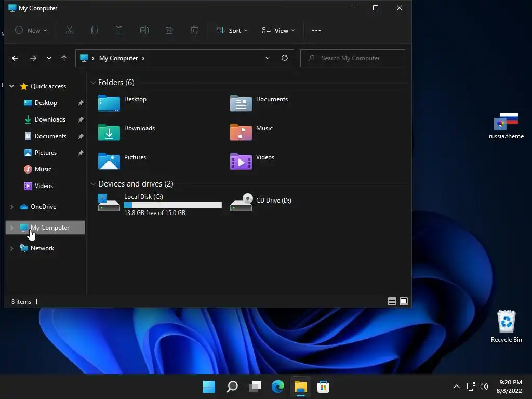Click the Copy icon in toolbar
Viewport: 532px width, 399px height.
click(95, 30)
